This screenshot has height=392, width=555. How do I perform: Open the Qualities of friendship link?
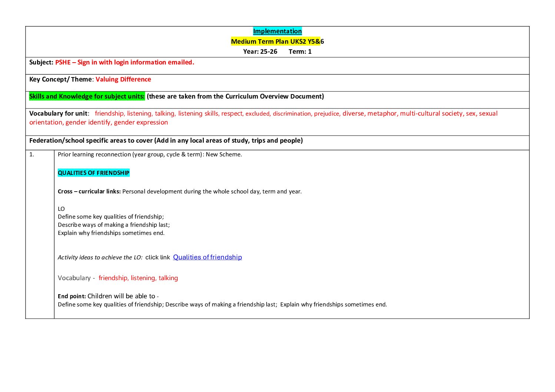point(207,257)
